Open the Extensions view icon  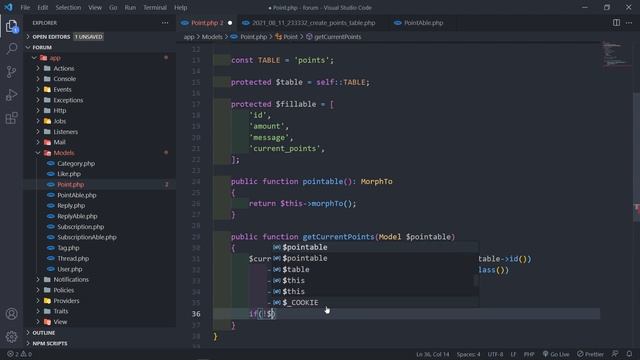(x=11, y=118)
